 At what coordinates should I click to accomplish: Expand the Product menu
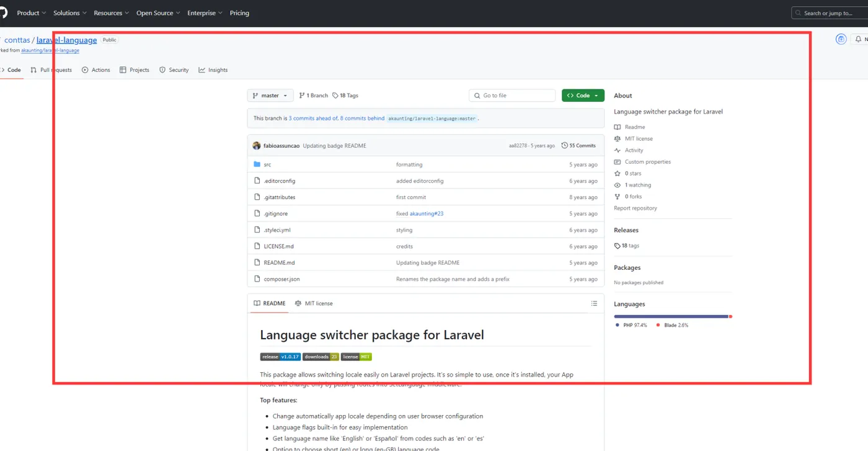coord(32,13)
